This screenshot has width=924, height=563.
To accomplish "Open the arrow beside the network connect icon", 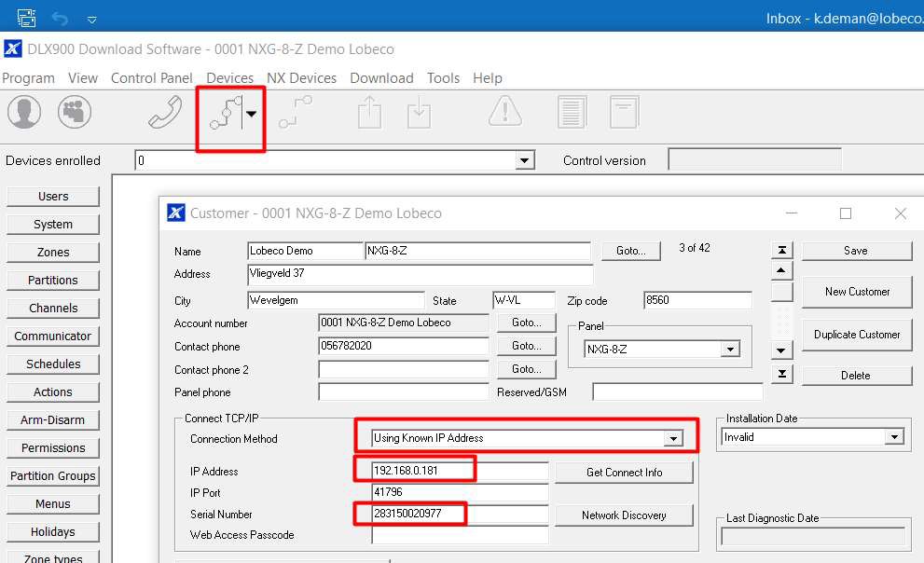I will point(252,115).
